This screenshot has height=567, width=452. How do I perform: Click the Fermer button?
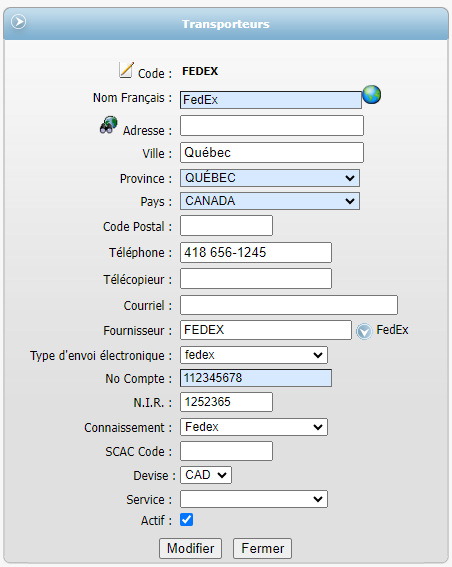point(263,549)
